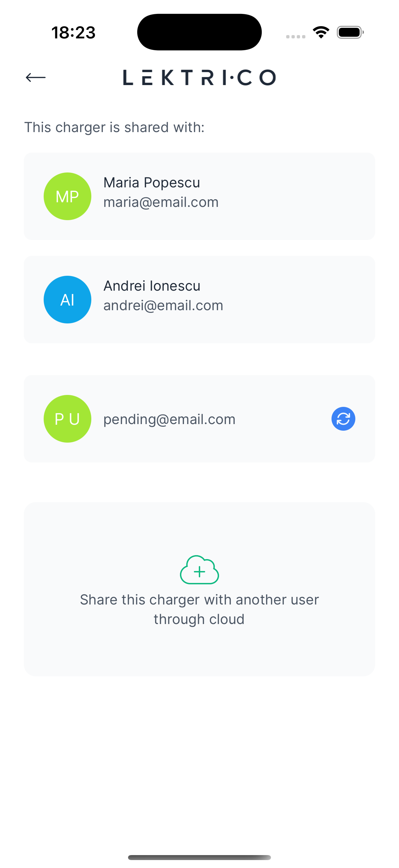Click the andrei@email.com address
This screenshot has width=399, height=868.
click(163, 305)
